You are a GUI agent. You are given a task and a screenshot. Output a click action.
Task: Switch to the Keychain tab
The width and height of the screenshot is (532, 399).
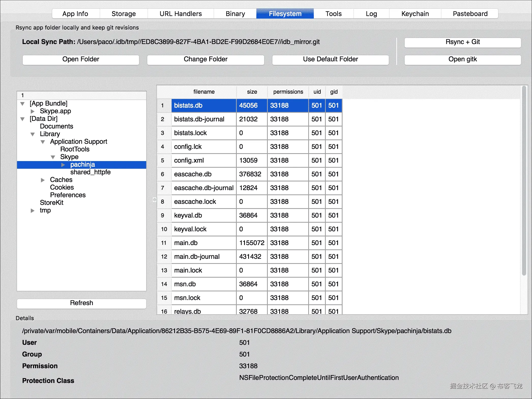(415, 14)
